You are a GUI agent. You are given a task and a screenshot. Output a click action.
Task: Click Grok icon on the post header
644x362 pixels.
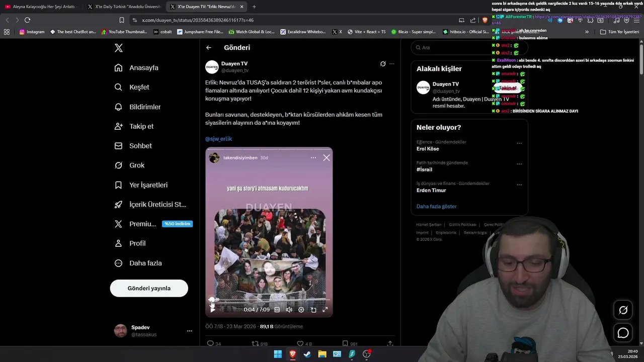383,64
